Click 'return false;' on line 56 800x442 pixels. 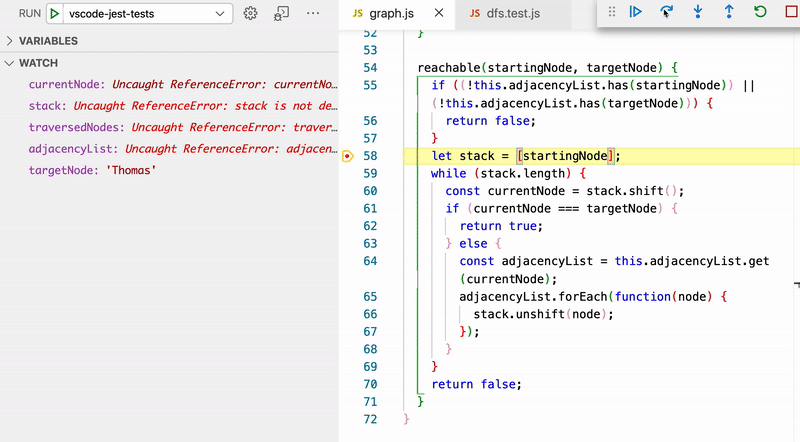491,121
